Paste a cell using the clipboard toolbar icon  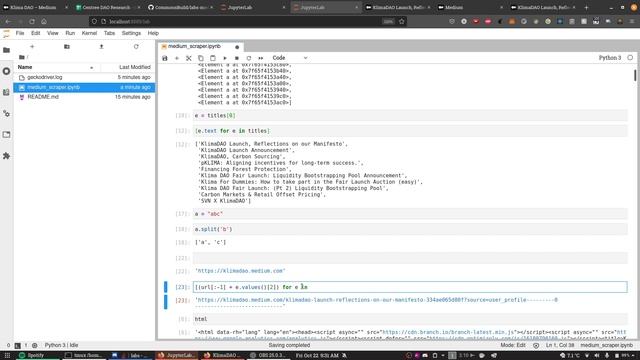[213, 58]
